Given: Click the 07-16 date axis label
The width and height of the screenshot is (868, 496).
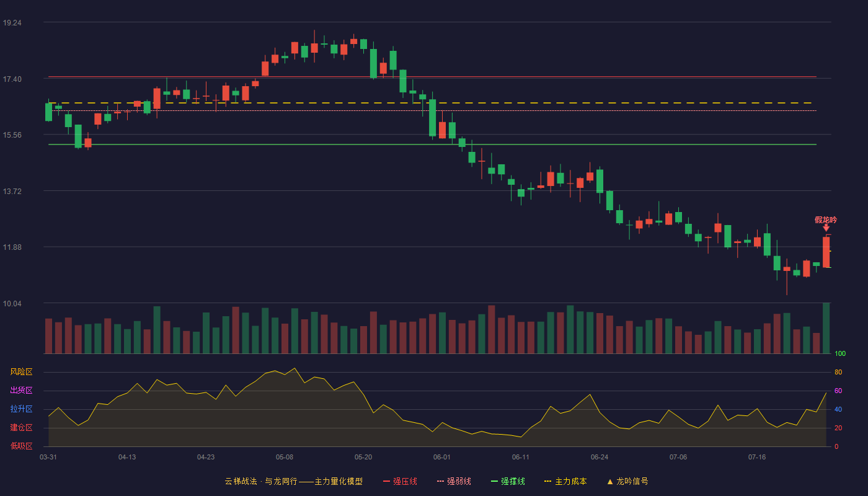Looking at the screenshot, I should (x=757, y=457).
